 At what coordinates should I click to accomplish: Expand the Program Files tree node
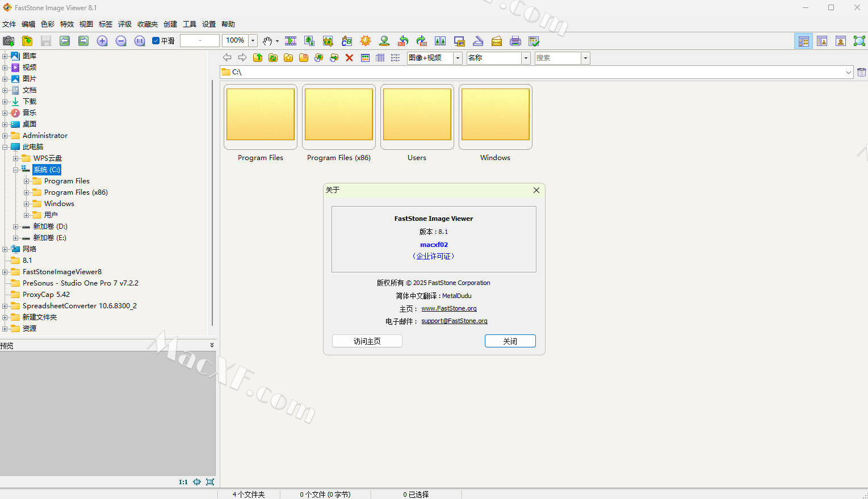tap(26, 181)
